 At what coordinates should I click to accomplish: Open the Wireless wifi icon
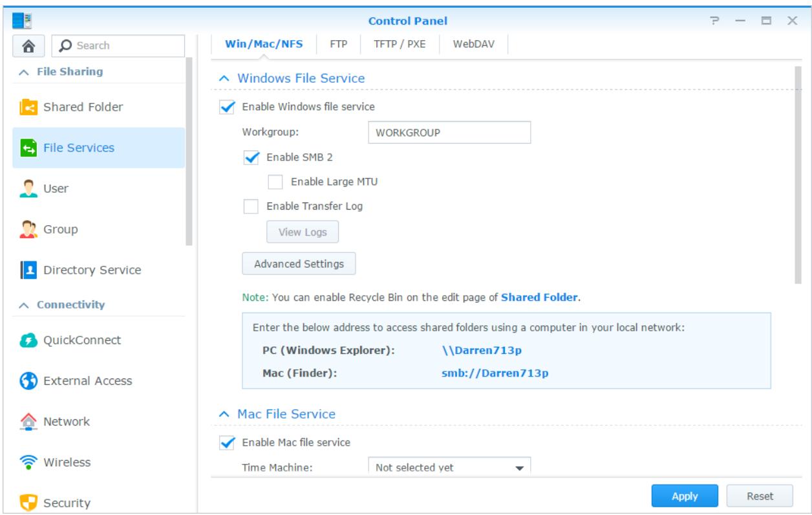[x=28, y=463]
